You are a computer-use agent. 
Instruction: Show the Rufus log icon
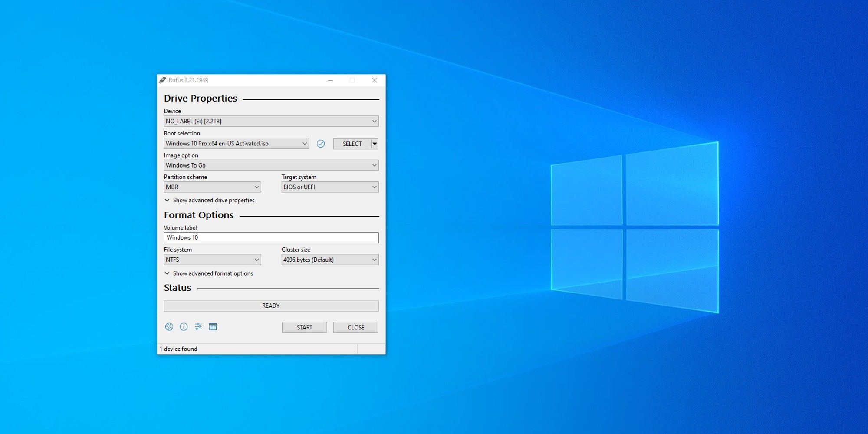tap(213, 327)
